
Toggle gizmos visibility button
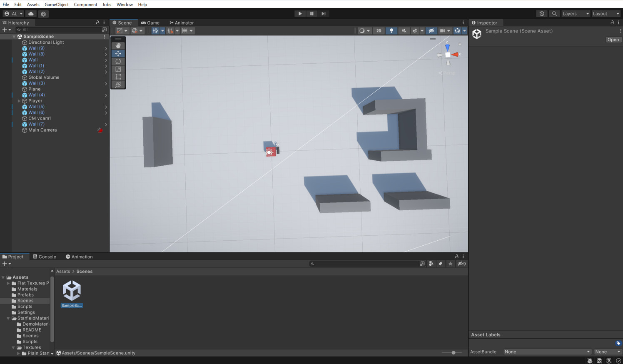click(457, 31)
